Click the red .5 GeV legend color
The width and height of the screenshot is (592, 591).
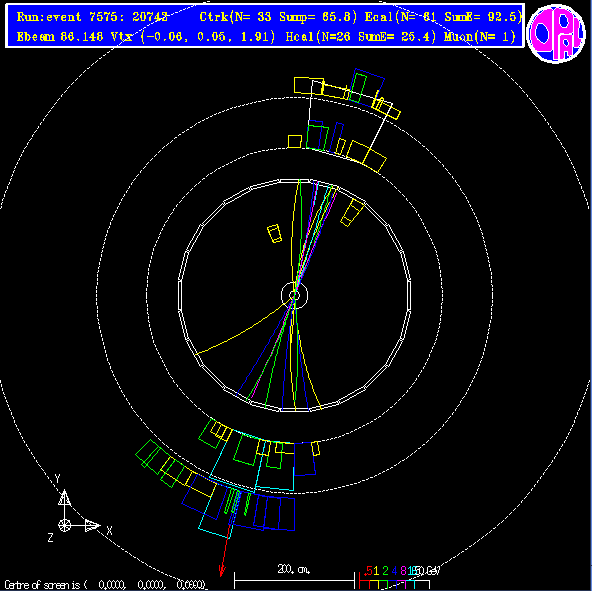click(x=368, y=571)
